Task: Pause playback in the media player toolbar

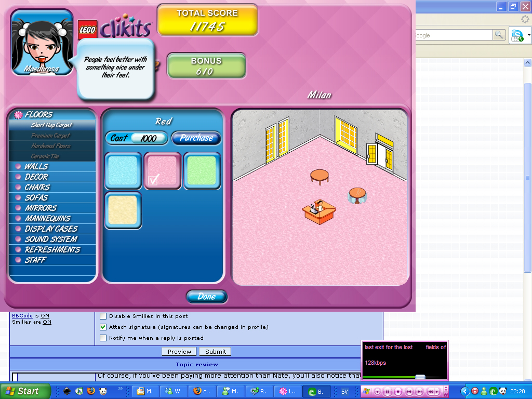Action: 388,392
